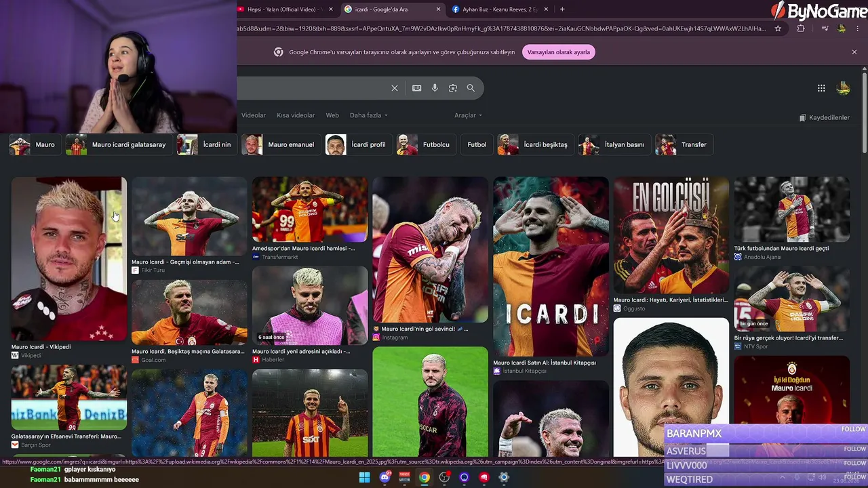The image size is (868, 488).
Task: Select the İcardi beşiktaş filter chip
Action: coord(536,144)
